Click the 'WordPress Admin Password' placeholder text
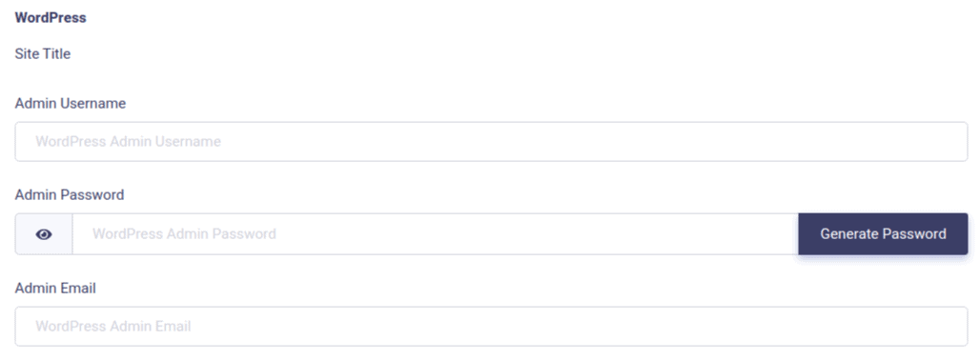Screen dimensions: 980x361 click(184, 234)
